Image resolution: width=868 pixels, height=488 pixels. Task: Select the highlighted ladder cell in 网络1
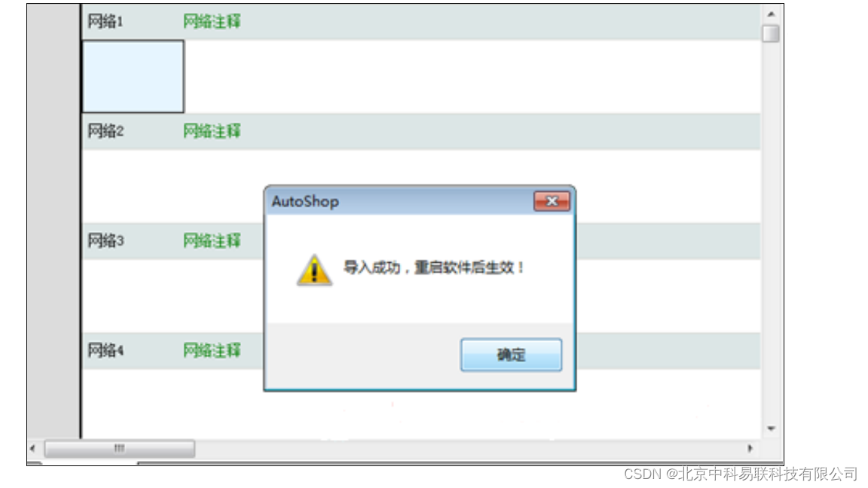tap(133, 76)
